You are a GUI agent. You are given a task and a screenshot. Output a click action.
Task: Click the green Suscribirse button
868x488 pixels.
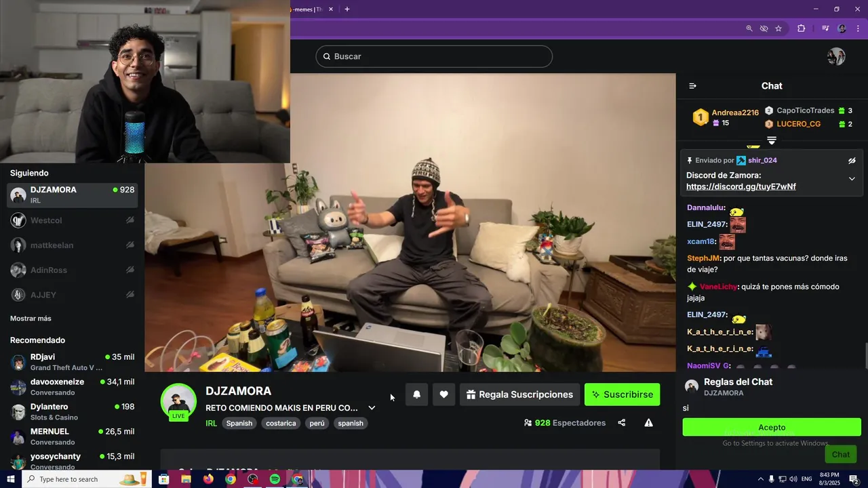tap(622, 394)
